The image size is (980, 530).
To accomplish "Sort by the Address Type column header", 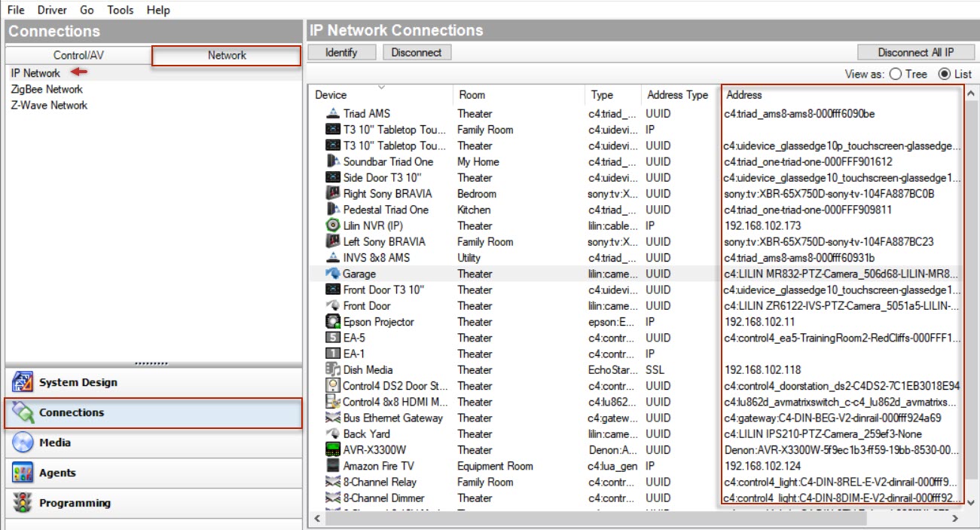I will point(679,95).
